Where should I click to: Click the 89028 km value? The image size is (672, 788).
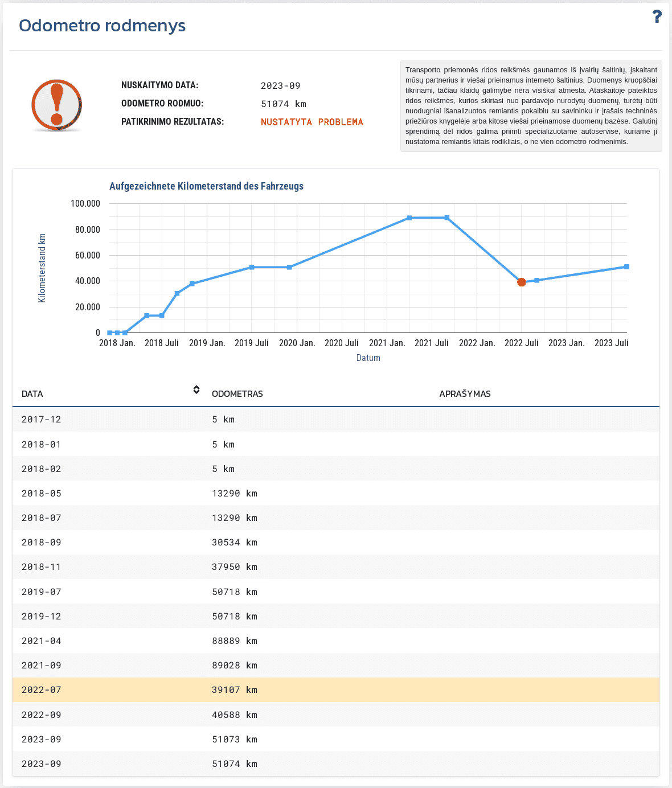(x=235, y=666)
